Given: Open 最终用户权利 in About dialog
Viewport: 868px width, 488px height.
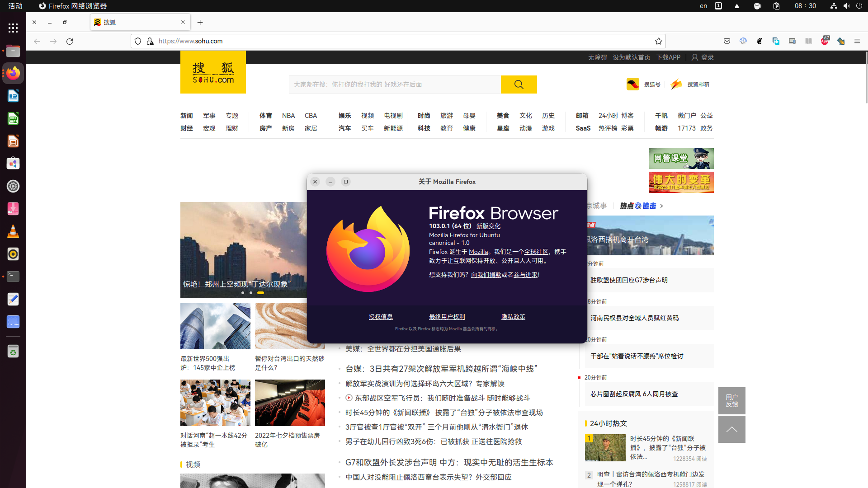Looking at the screenshot, I should (447, 317).
